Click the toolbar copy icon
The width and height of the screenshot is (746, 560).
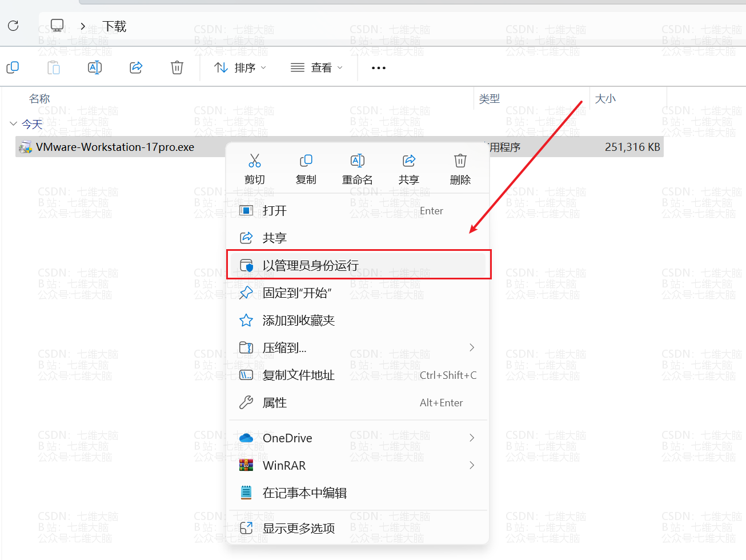point(13,67)
